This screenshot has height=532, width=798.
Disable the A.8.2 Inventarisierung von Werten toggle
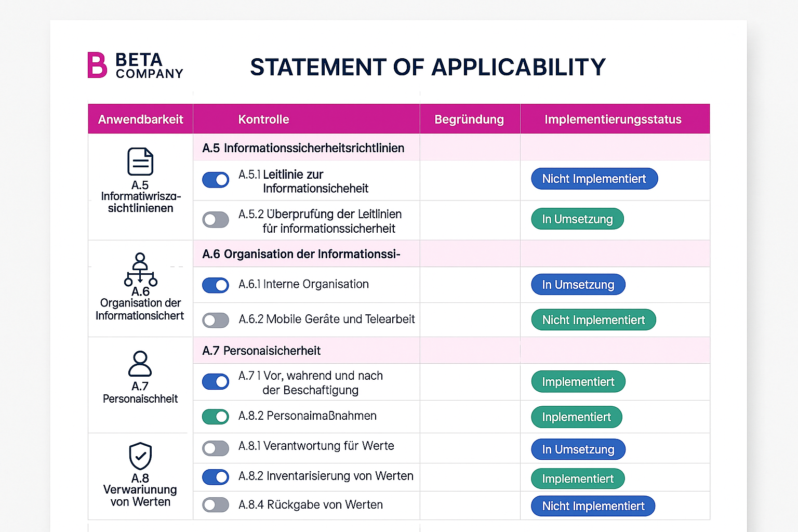(x=215, y=477)
